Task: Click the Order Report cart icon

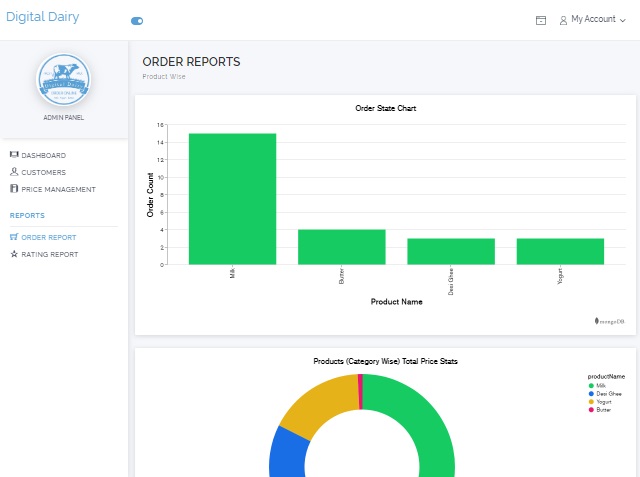Action: click(x=14, y=237)
